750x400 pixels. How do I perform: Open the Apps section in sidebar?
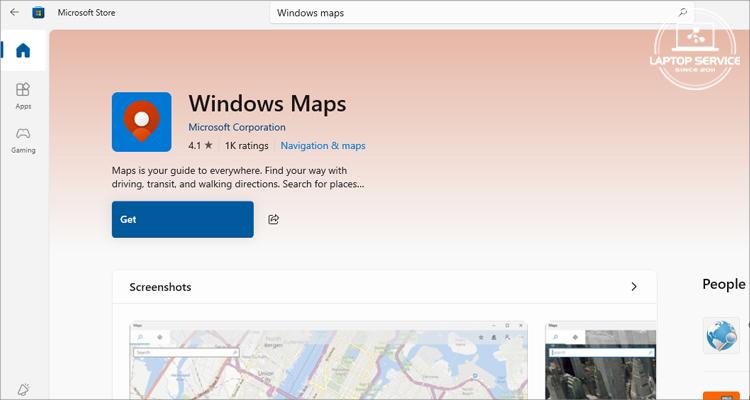click(23, 96)
